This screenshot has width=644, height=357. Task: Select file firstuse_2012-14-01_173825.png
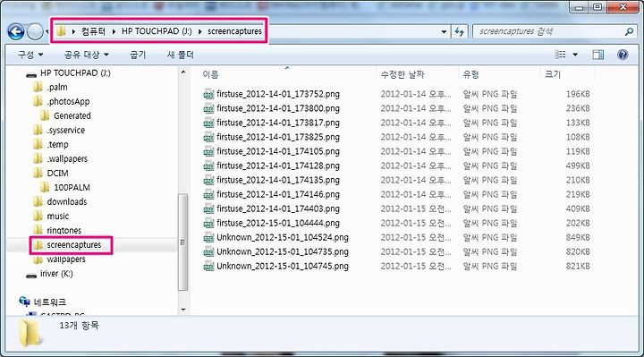[x=278, y=137]
